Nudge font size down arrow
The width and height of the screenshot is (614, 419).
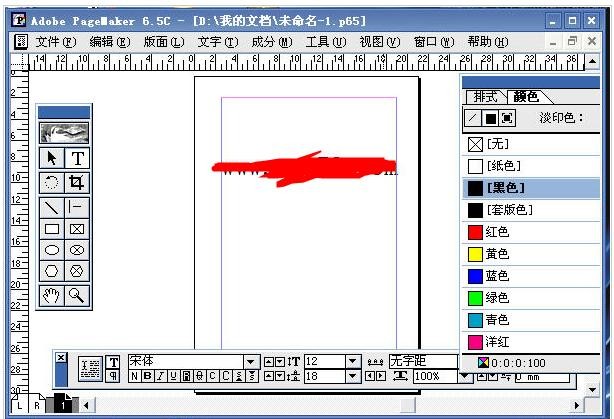pyautogui.click(x=280, y=361)
